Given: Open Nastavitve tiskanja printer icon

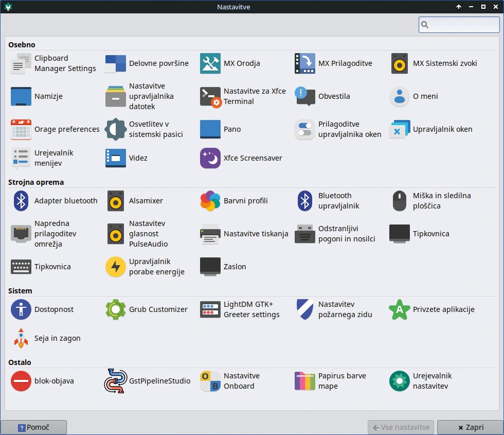Looking at the screenshot, I should point(210,234).
